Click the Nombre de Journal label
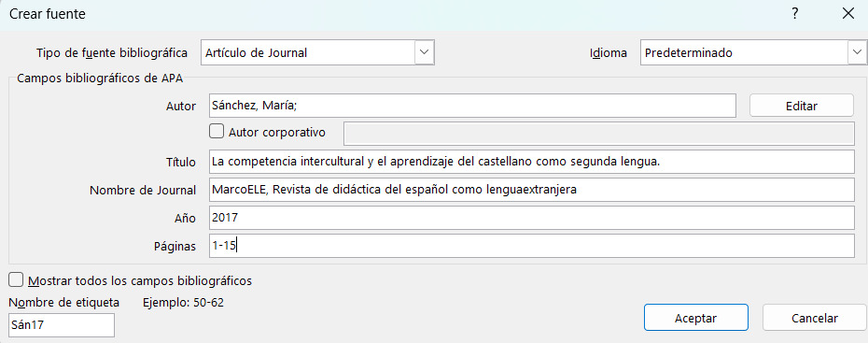This screenshot has width=868, height=343. (143, 191)
